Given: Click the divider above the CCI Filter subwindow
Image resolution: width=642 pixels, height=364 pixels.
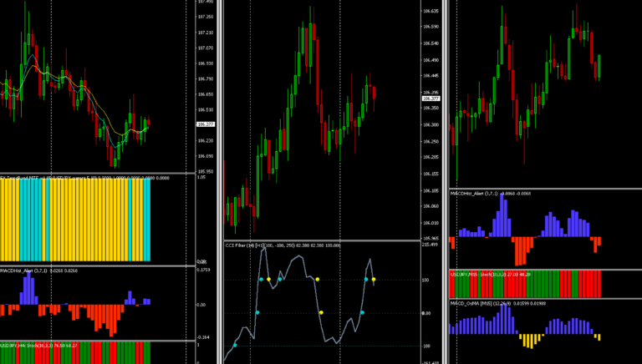Looking at the screenshot, I should (322, 240).
